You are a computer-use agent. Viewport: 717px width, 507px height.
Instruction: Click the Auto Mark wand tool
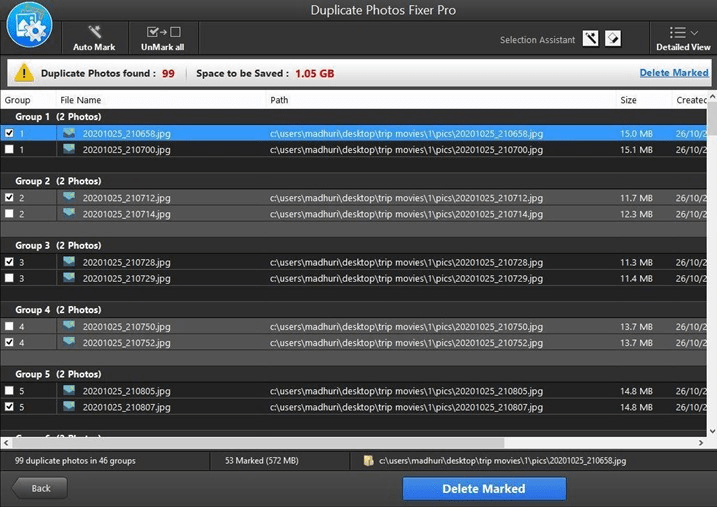click(94, 38)
